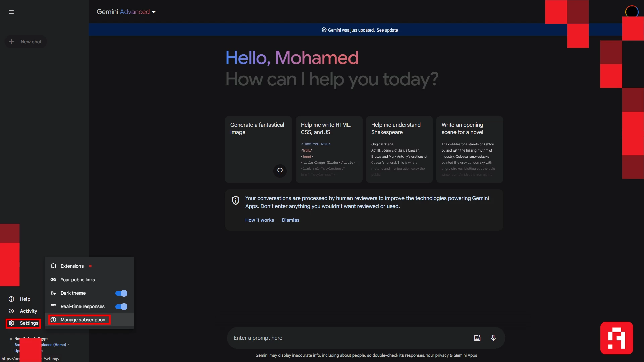Use the microphone voice input
This screenshot has height=362, width=644.
(493, 338)
